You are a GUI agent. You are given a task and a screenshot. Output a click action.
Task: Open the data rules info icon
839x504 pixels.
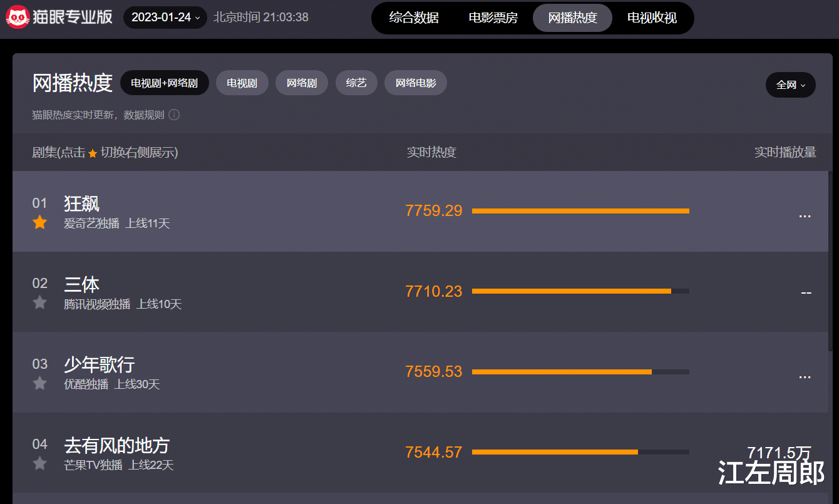tap(174, 115)
